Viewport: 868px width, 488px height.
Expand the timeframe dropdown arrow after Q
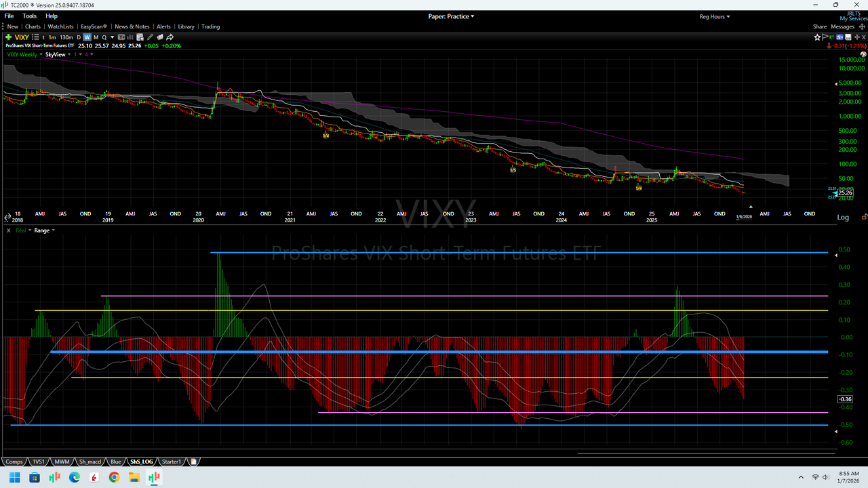coord(112,37)
